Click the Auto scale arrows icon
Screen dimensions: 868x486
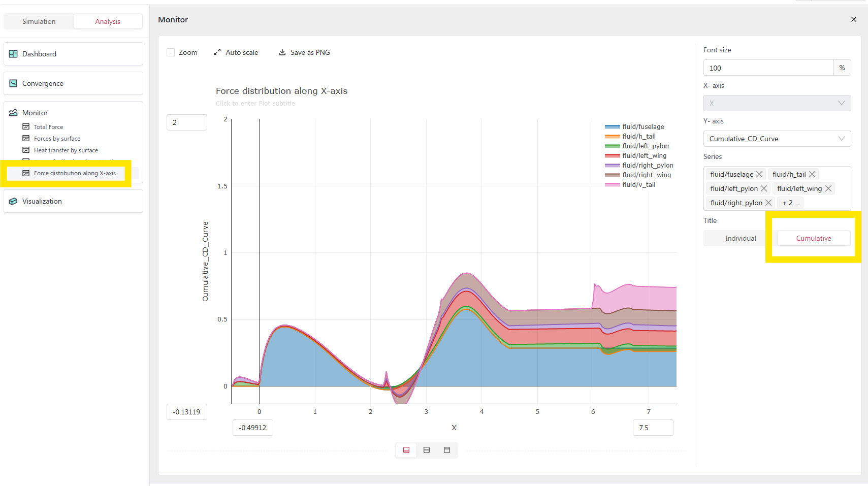tap(217, 52)
